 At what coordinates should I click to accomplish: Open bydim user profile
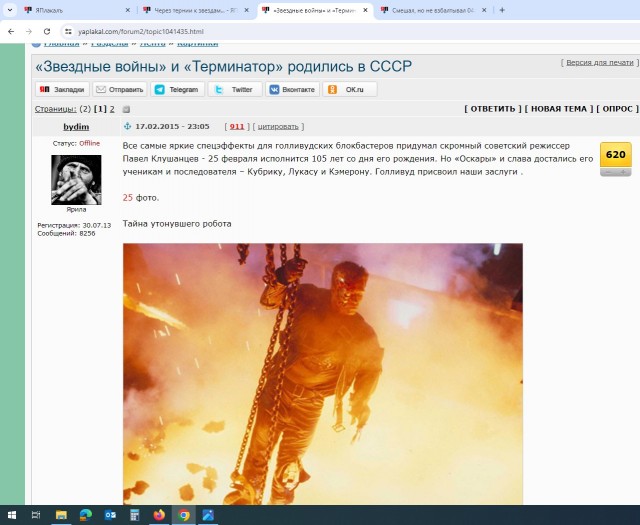(76, 127)
